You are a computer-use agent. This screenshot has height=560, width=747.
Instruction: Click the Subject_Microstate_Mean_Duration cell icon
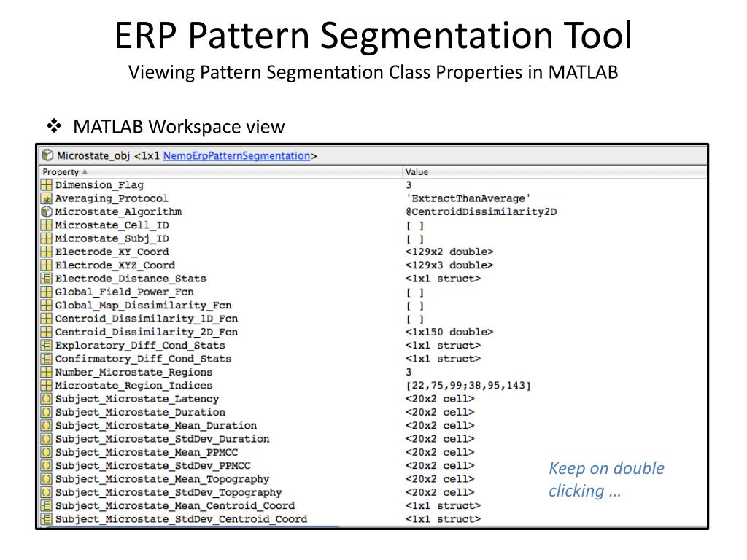(x=46, y=425)
